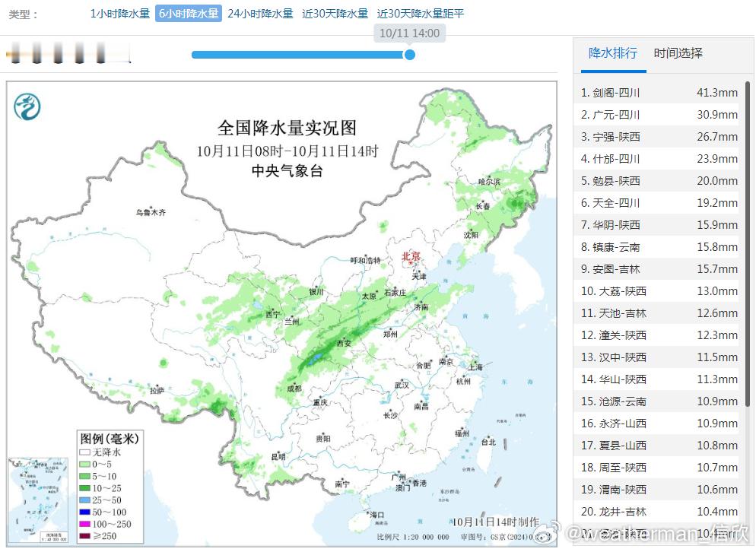
Task: Click the 成都 label on the map
Action: pyautogui.click(x=294, y=389)
